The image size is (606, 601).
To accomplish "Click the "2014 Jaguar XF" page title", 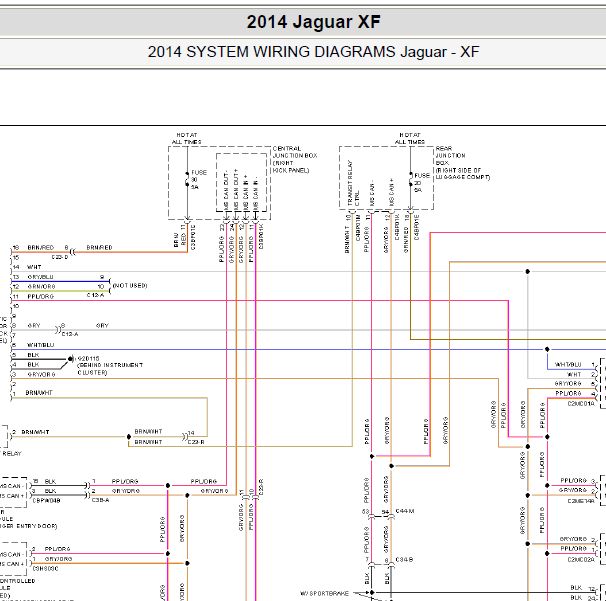I will coord(313,22).
